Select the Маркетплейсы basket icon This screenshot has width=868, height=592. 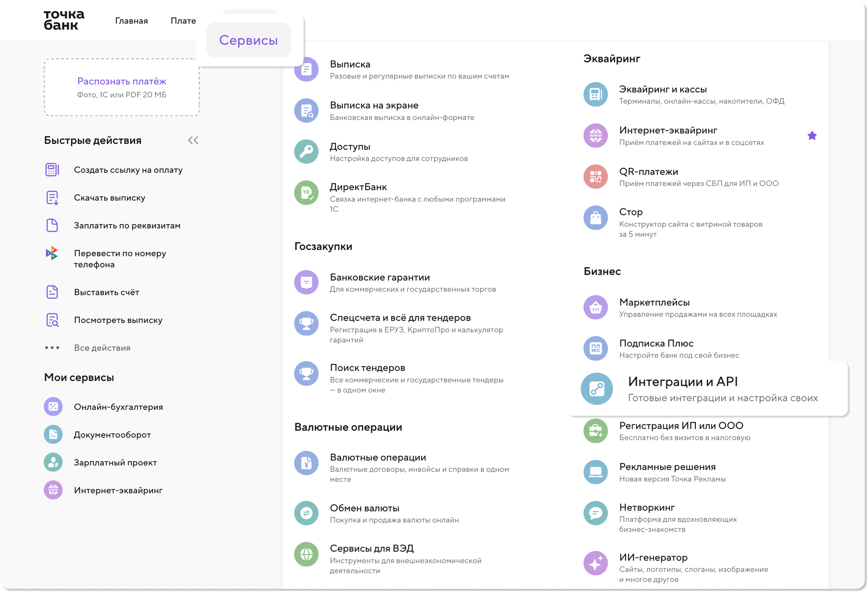tap(595, 307)
